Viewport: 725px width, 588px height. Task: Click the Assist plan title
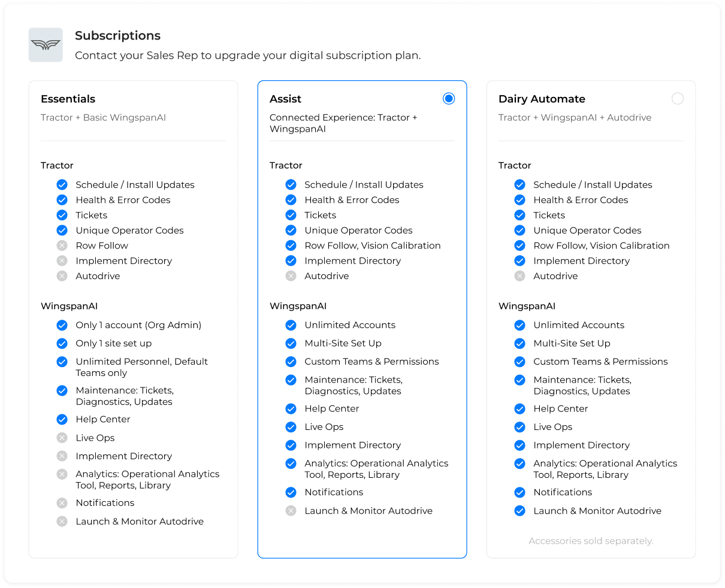click(x=285, y=99)
